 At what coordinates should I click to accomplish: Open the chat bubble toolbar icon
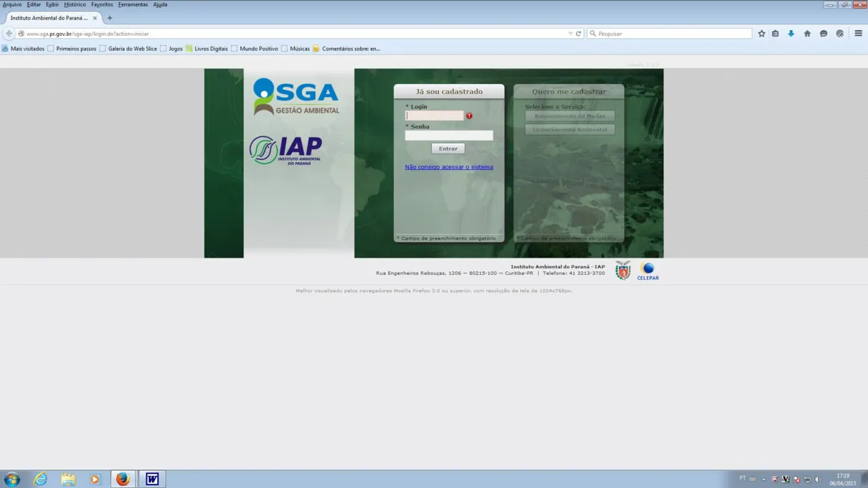(x=824, y=33)
